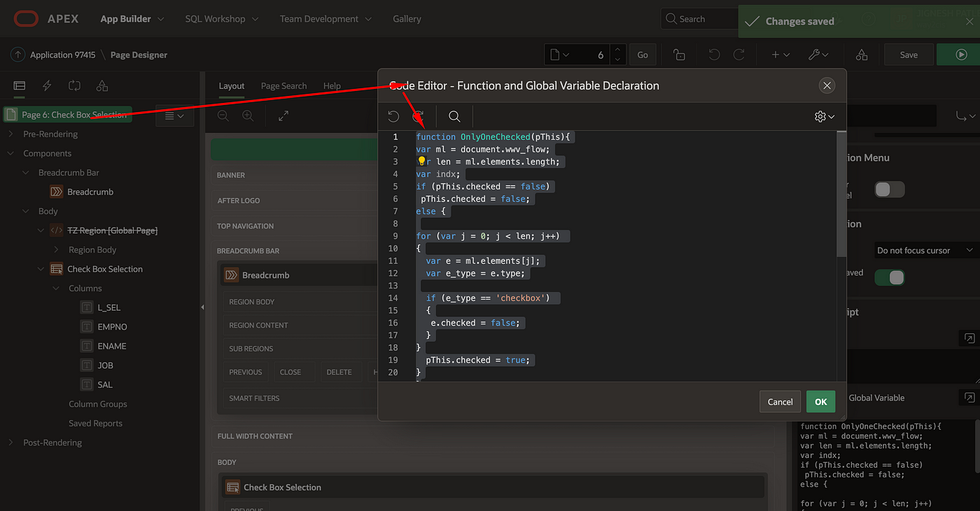Toggle the switch under Navigation Menu

tap(890, 189)
